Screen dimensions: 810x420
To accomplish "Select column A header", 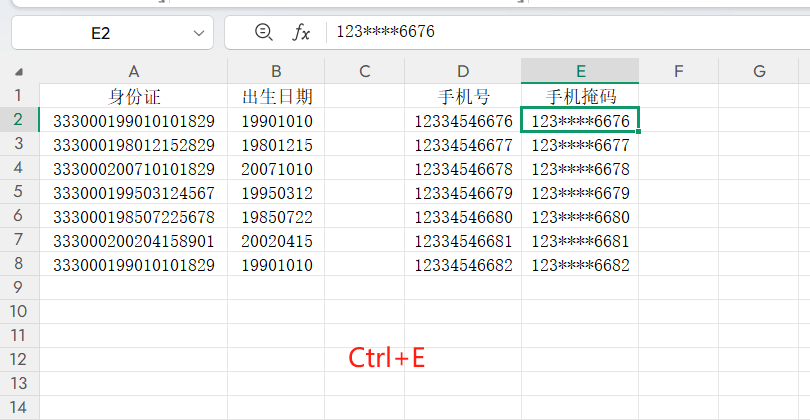I will coord(133,71).
